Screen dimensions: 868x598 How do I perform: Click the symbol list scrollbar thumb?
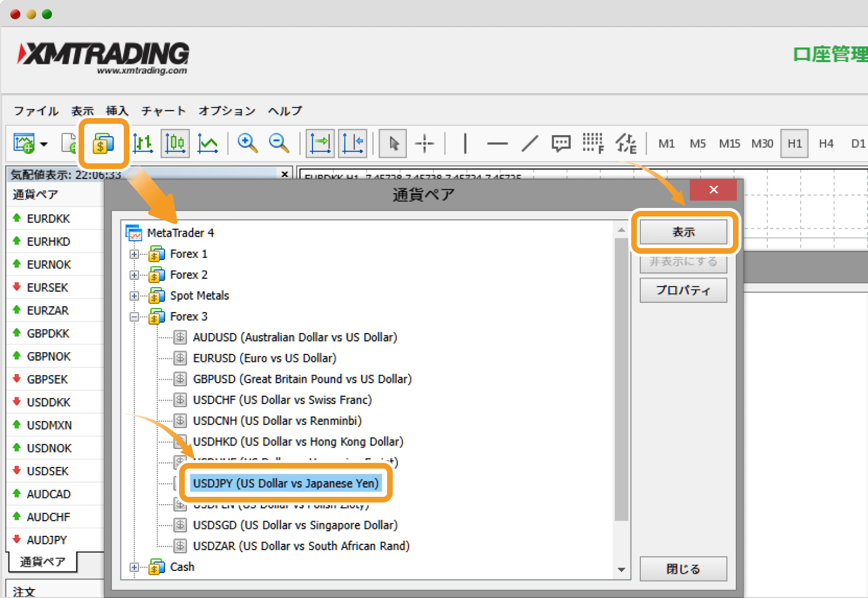click(621, 379)
